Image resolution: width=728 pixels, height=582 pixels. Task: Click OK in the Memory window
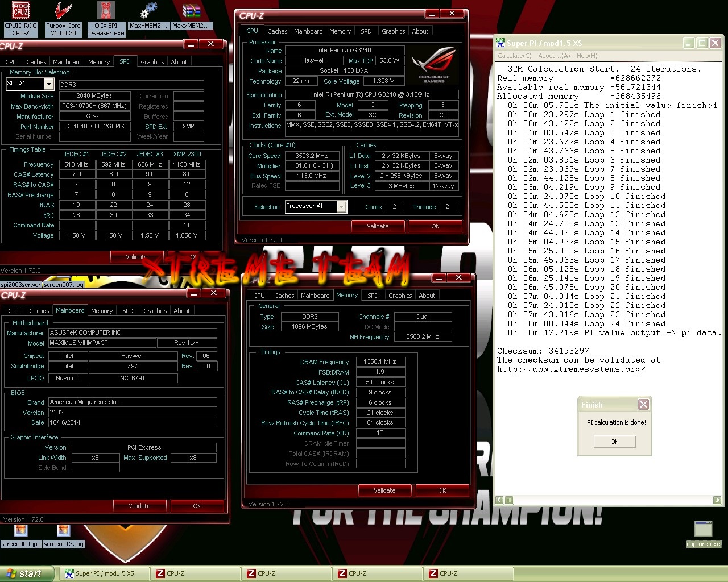(442, 490)
